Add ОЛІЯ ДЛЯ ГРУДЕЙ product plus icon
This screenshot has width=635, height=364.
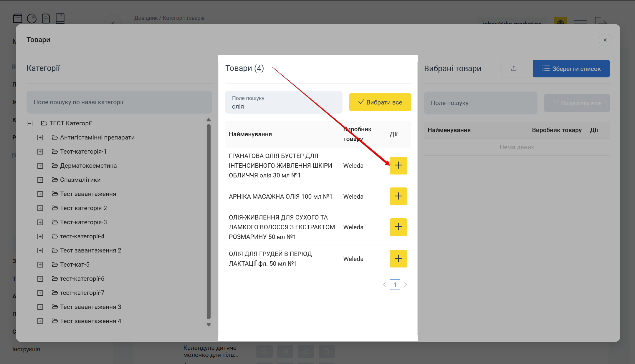pos(398,259)
